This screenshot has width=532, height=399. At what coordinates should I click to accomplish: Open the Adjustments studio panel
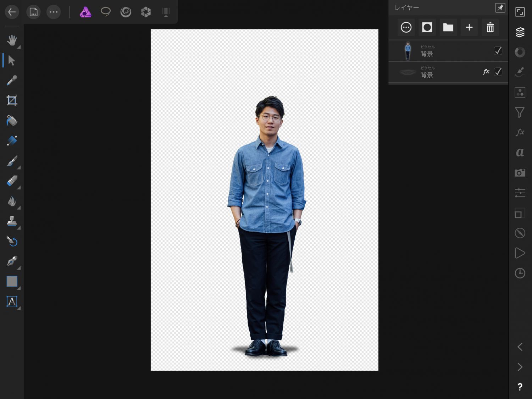coord(520,52)
